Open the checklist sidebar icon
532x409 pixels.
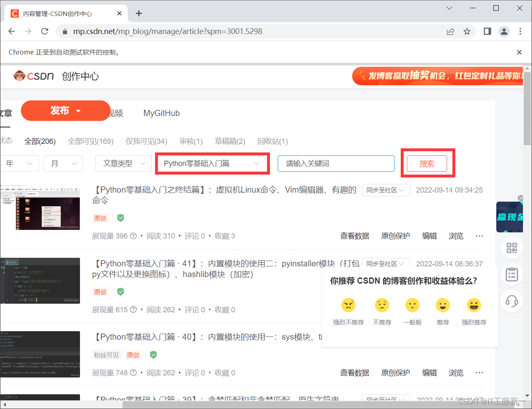511,274
